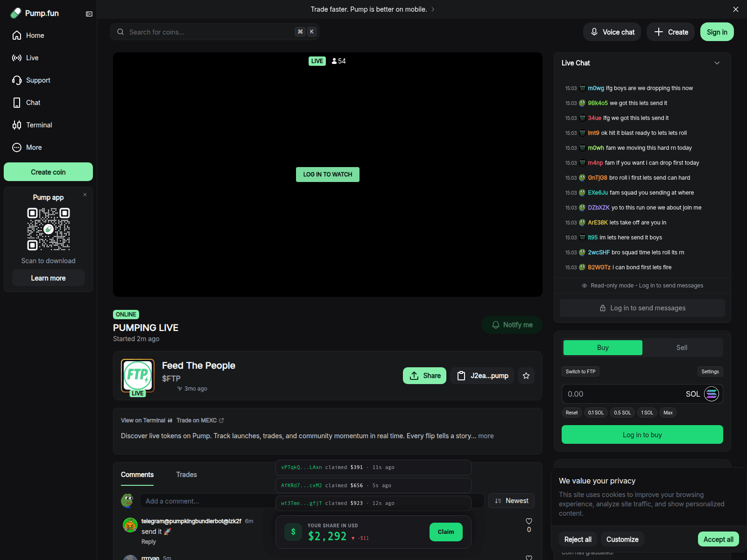
Task: Click Log in to send messages button
Action: tap(642, 308)
